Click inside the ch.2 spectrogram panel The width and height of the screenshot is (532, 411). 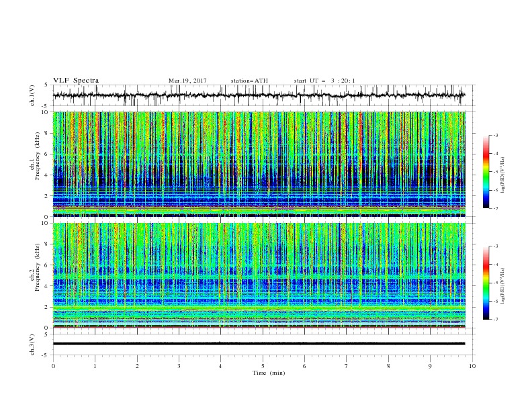tap(259, 275)
